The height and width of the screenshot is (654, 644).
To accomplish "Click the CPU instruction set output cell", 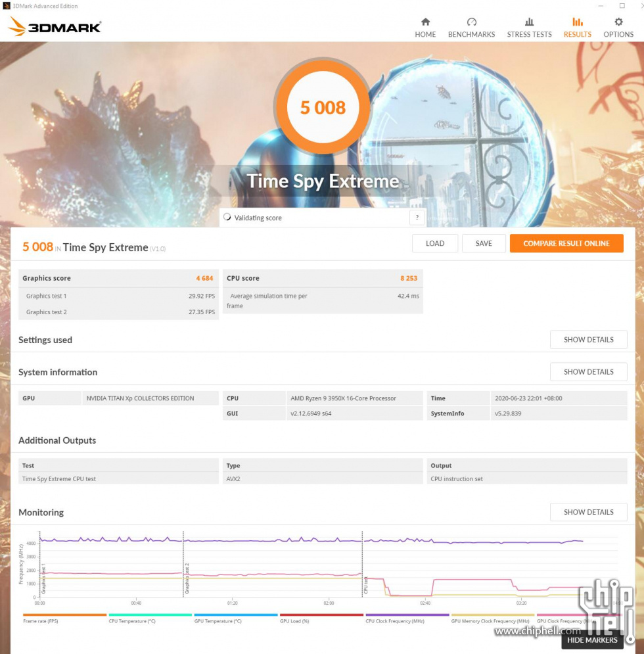I will click(x=527, y=479).
